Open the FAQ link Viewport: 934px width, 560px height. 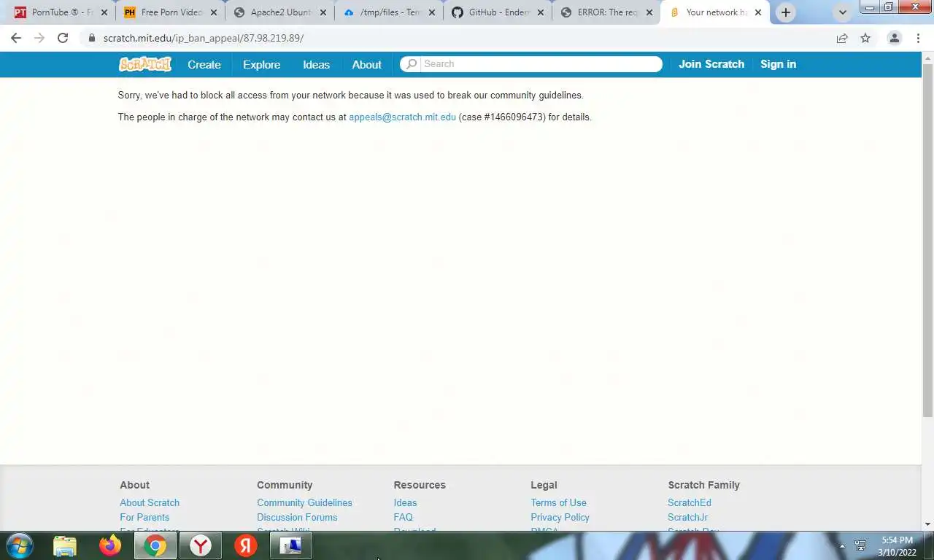(403, 517)
